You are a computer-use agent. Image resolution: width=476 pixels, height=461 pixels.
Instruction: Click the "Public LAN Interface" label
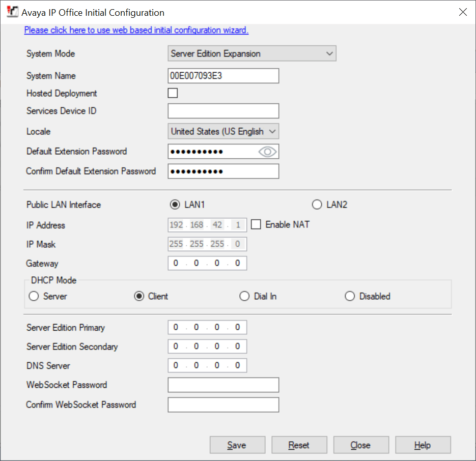pos(64,205)
